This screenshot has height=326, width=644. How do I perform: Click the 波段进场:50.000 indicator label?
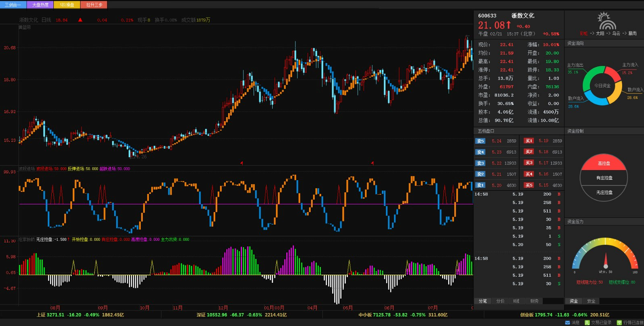(x=51, y=169)
